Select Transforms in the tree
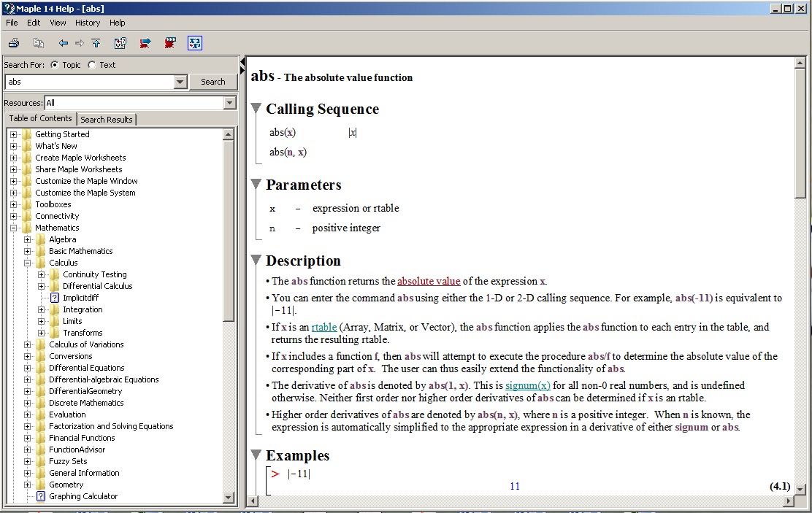This screenshot has height=513, width=812. pyautogui.click(x=83, y=333)
